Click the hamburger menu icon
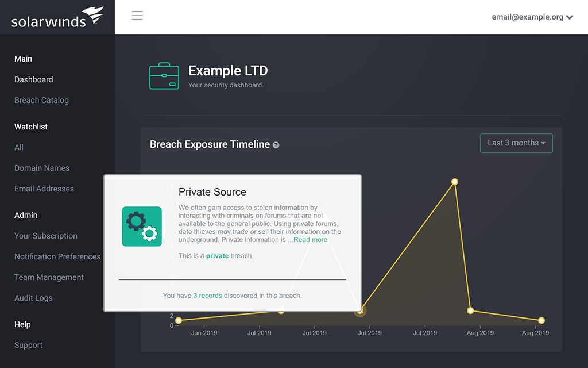 [x=137, y=16]
